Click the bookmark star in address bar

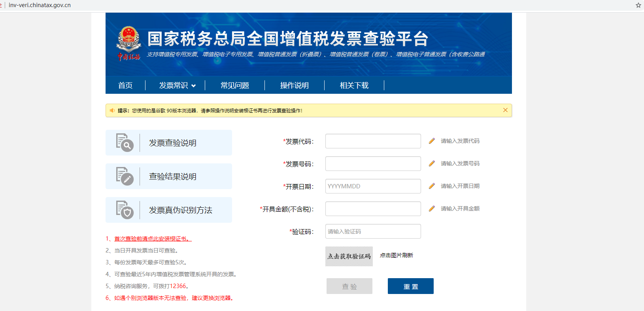point(638,5)
